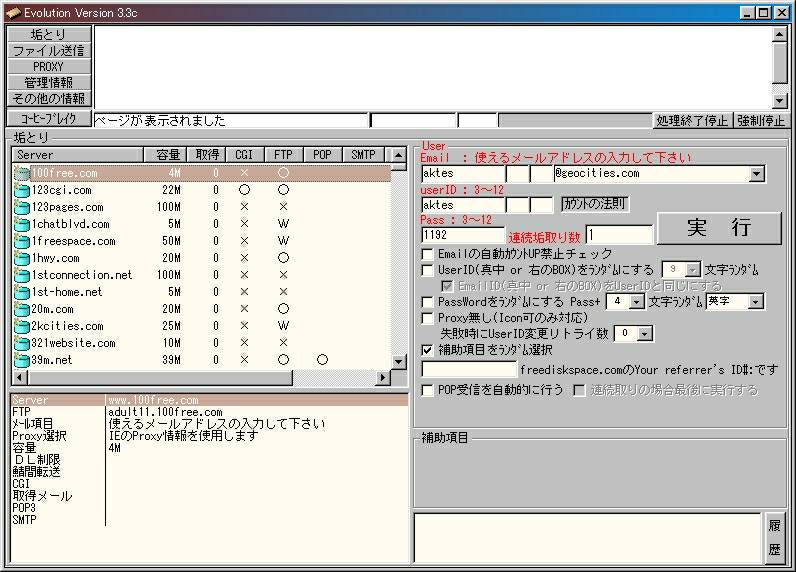796x572 pixels.
Task: Sort by the 取得 column header
Action: point(207,155)
